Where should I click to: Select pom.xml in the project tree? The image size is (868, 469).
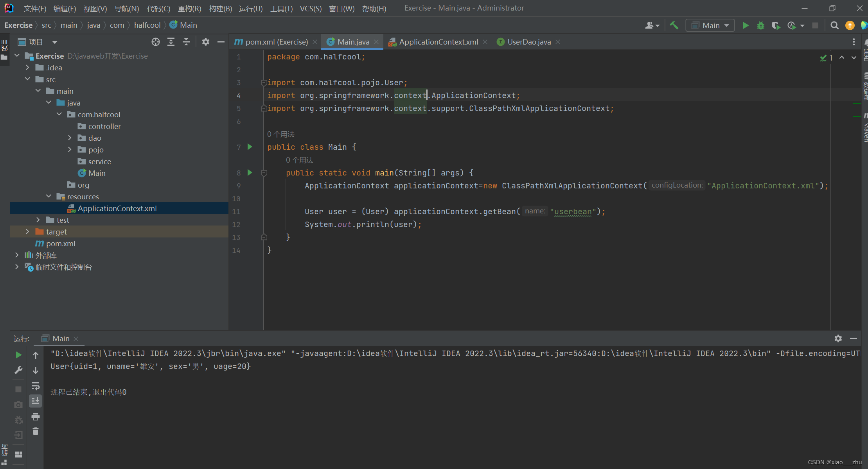pos(61,243)
